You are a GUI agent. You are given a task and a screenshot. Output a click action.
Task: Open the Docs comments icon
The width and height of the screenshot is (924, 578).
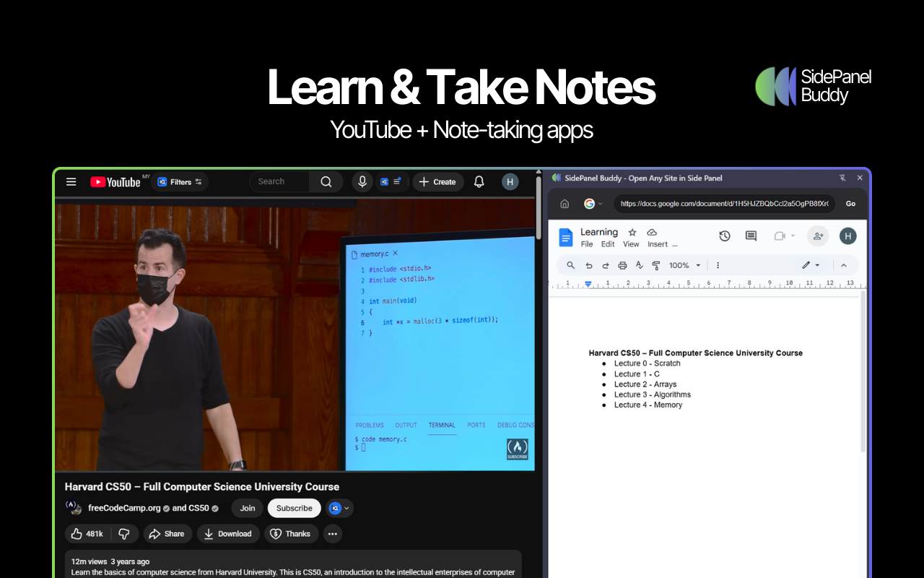[x=751, y=236]
